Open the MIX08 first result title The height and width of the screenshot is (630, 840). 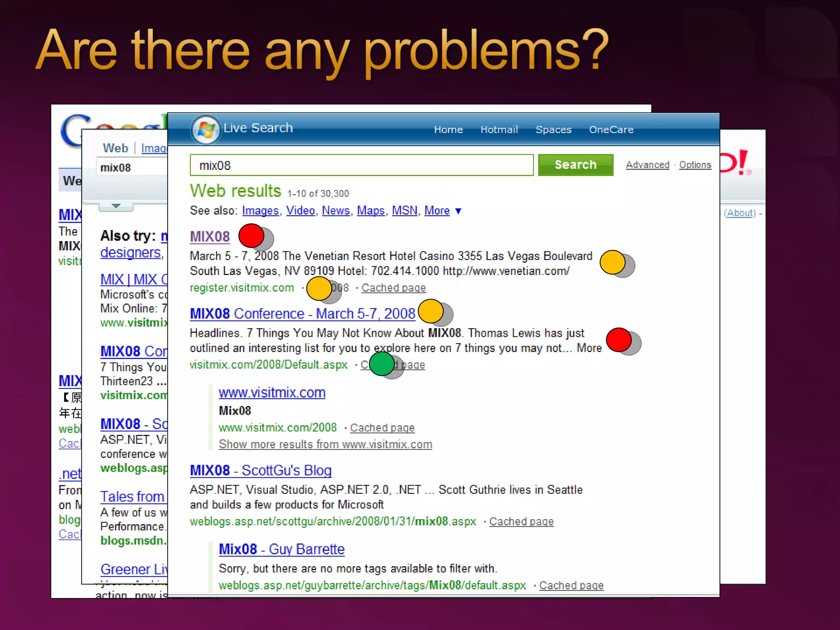tap(210, 237)
